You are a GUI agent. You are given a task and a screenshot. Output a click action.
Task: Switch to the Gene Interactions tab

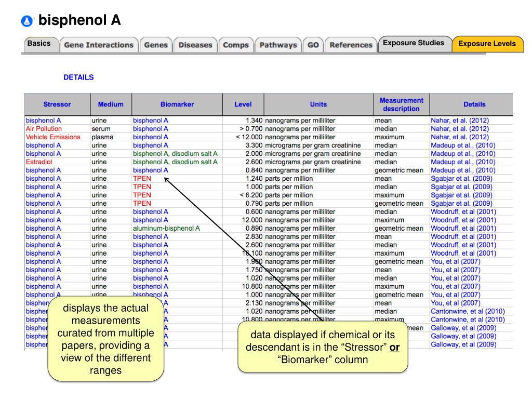click(x=99, y=45)
